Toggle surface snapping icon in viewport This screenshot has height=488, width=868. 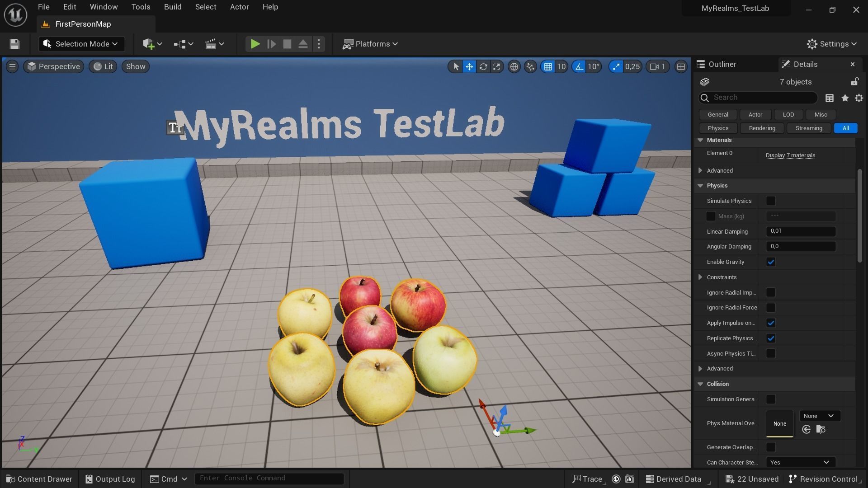(x=530, y=67)
